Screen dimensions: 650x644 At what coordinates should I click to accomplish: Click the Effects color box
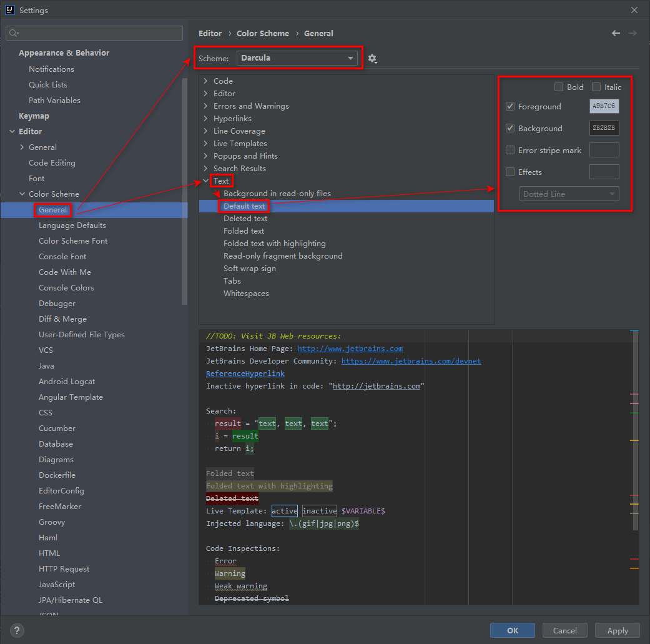click(604, 172)
